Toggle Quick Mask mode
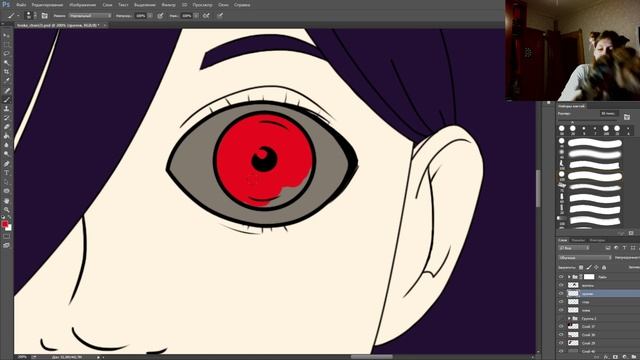 pyautogui.click(x=7, y=236)
